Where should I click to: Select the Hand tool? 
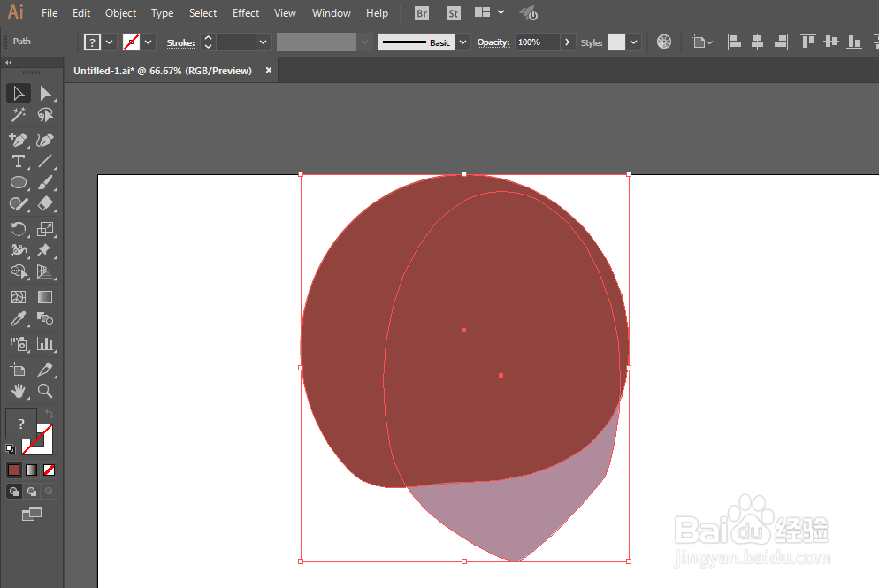tap(19, 391)
